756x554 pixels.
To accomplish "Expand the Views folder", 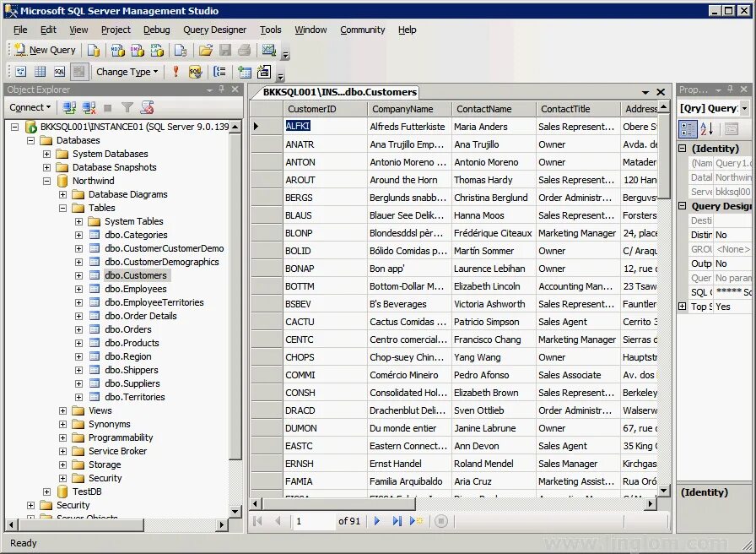I will click(x=62, y=410).
